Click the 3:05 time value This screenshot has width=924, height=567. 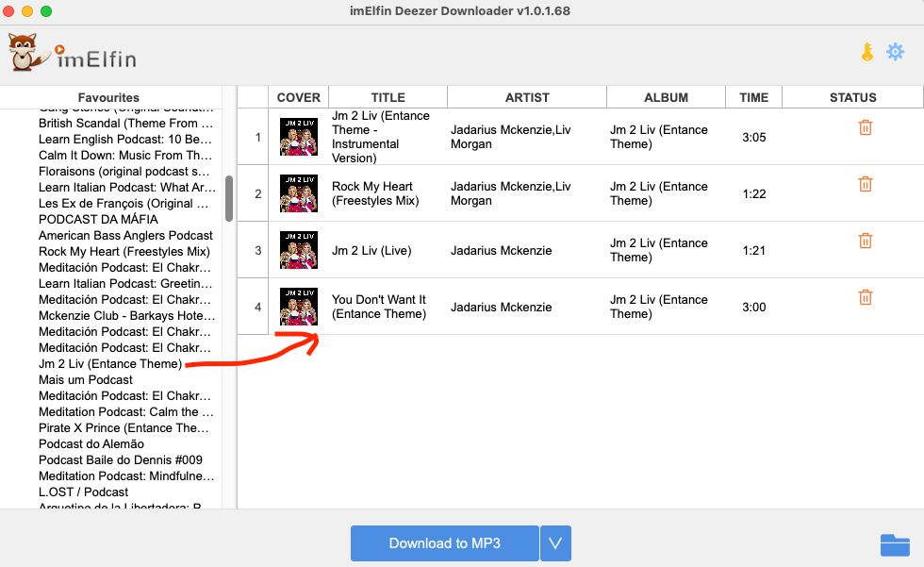[x=754, y=138]
